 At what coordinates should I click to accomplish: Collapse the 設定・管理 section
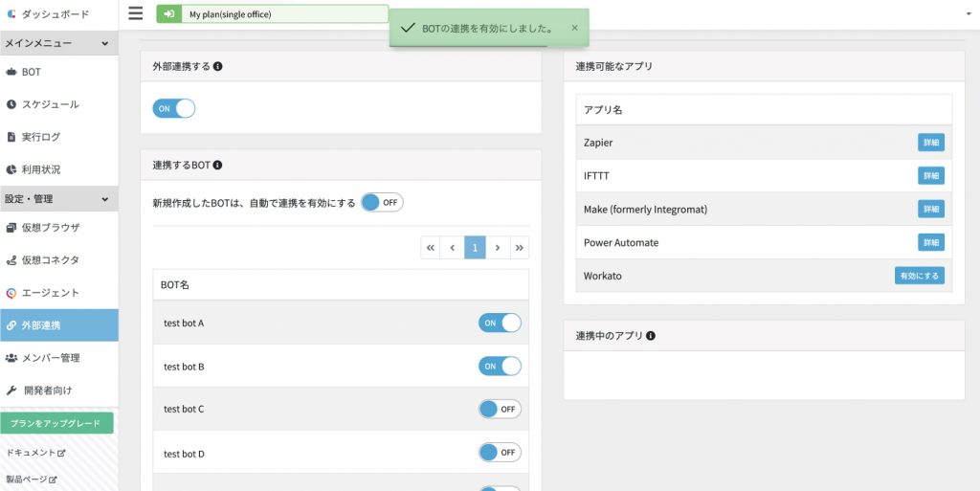pos(104,199)
